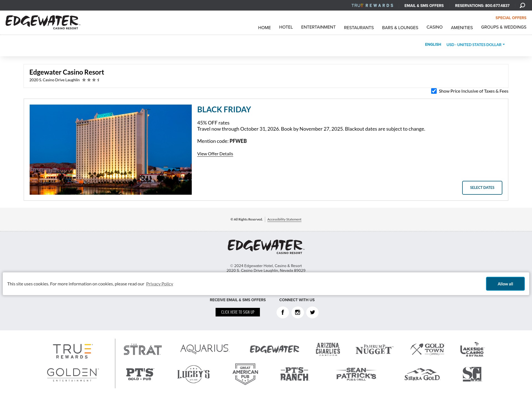Open the True Rewards footer logo
Viewport: 532px width, 398px height.
coord(73,351)
